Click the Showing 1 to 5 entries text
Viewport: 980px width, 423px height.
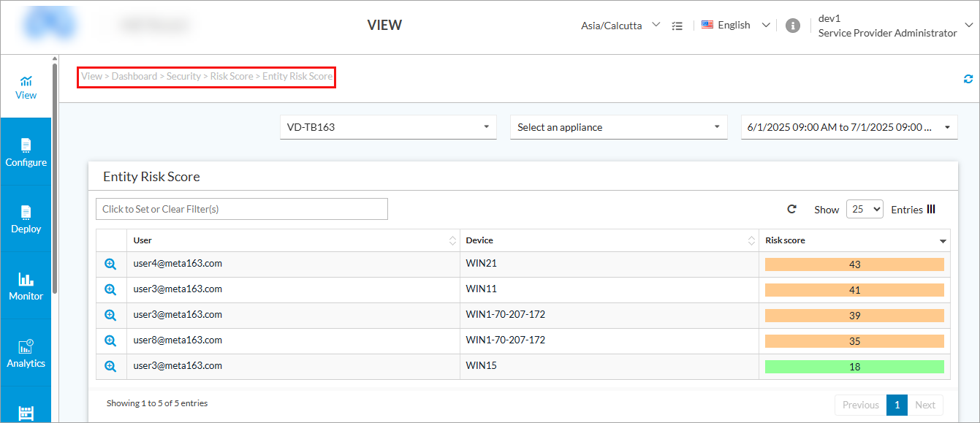pos(157,403)
